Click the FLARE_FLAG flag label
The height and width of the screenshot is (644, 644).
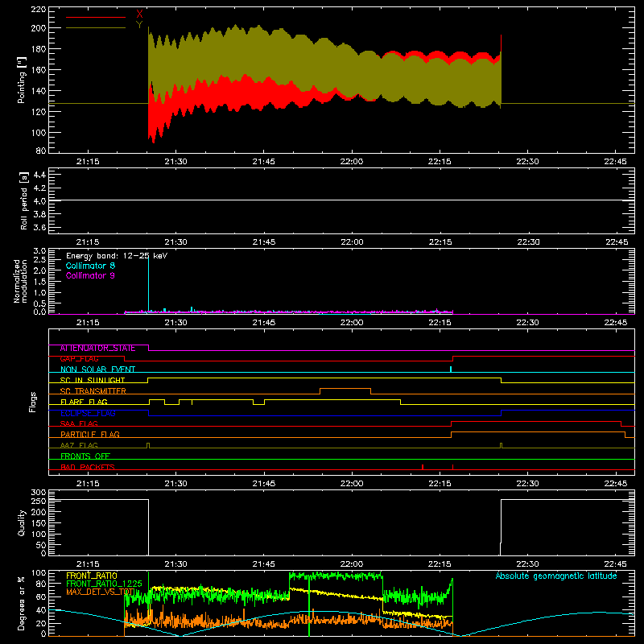pos(84,402)
